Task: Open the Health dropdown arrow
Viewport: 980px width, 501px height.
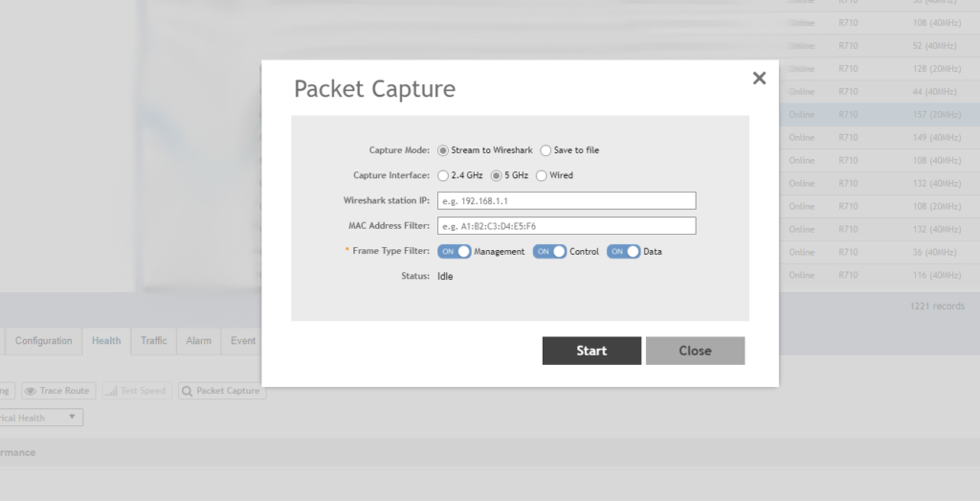Action: click(72, 418)
